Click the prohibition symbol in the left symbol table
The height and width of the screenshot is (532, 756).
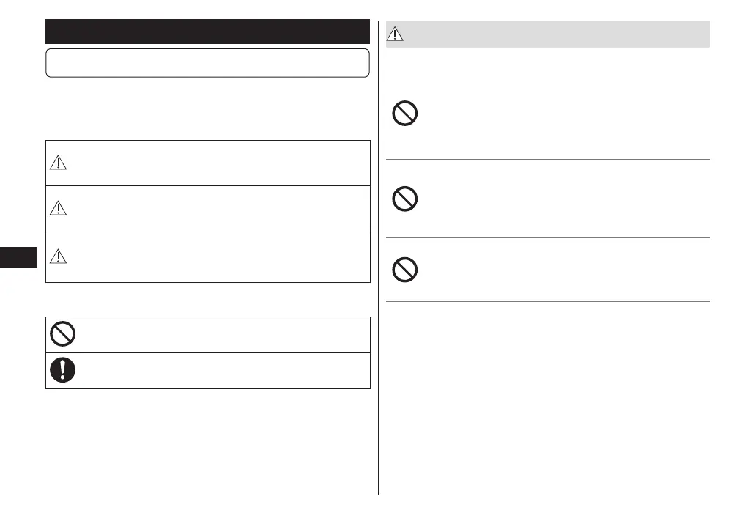63,334
